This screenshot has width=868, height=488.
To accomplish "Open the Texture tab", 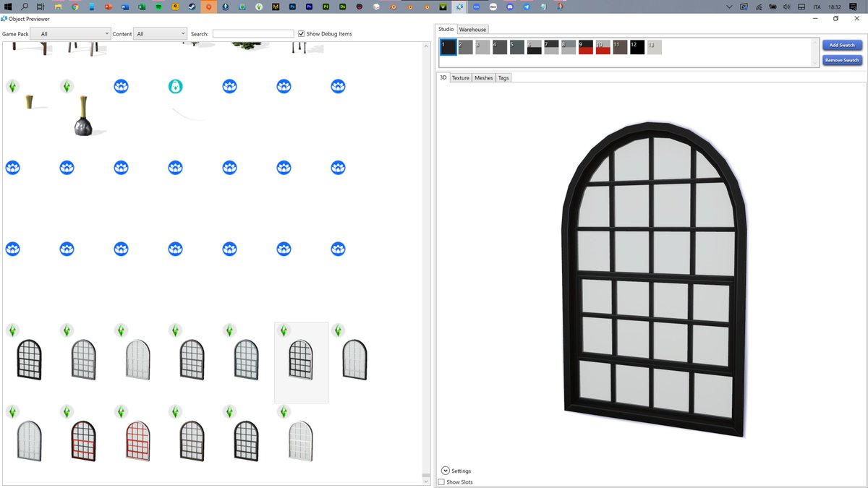I will pos(461,77).
